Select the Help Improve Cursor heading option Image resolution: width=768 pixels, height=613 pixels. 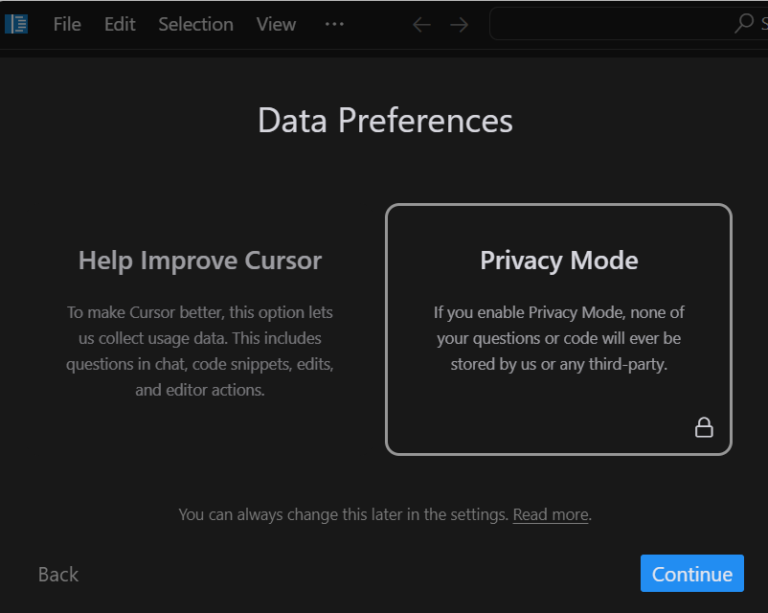coord(200,260)
